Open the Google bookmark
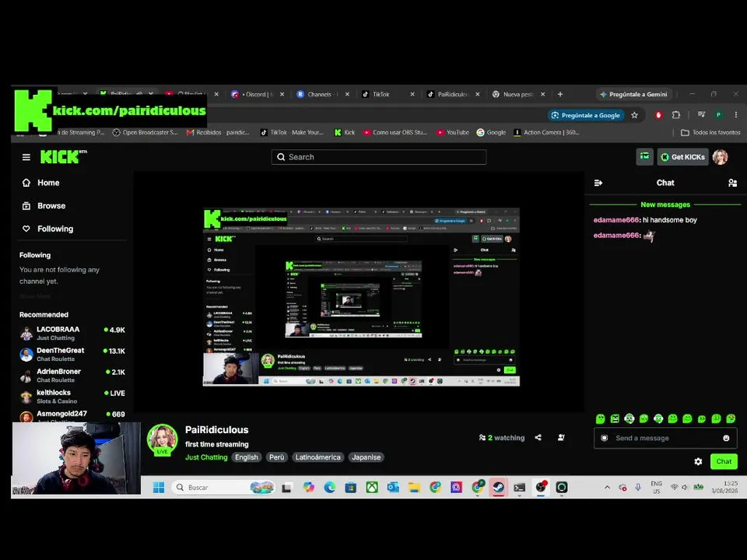747x560 pixels. click(491, 132)
